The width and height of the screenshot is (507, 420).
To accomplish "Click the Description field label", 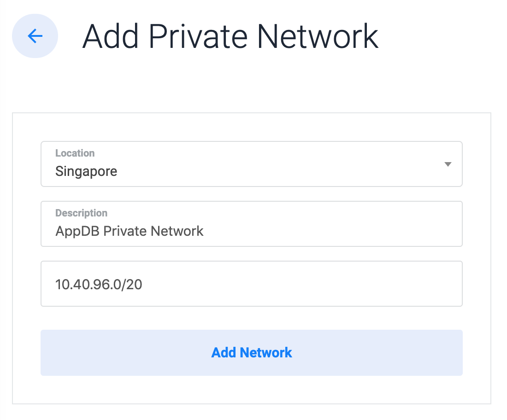I will [x=81, y=213].
